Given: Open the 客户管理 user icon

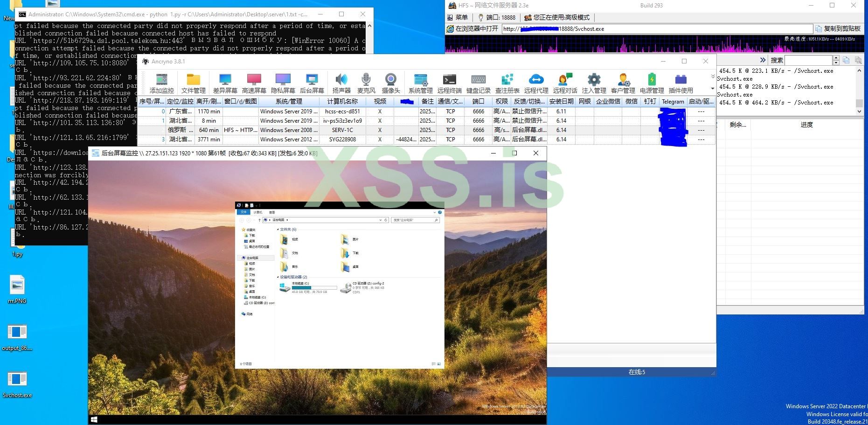Looking at the screenshot, I should [x=623, y=83].
